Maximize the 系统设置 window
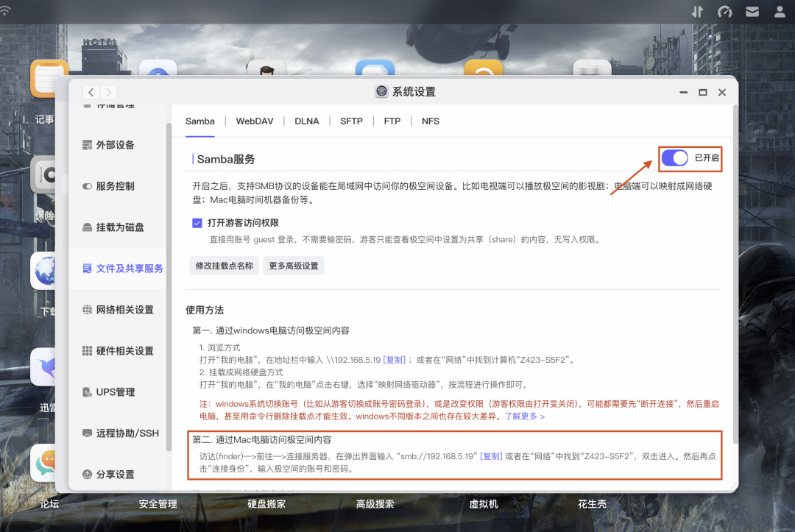The height and width of the screenshot is (532, 795). click(703, 92)
